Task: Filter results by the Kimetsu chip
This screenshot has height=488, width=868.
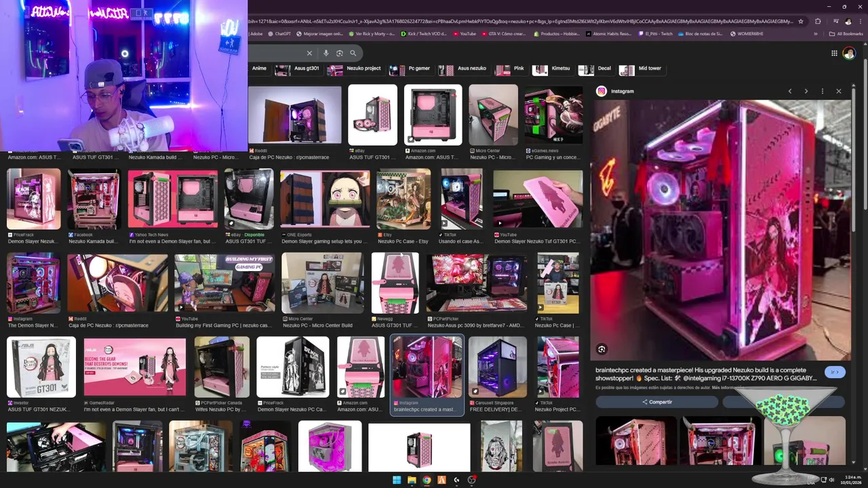Action: [552, 68]
